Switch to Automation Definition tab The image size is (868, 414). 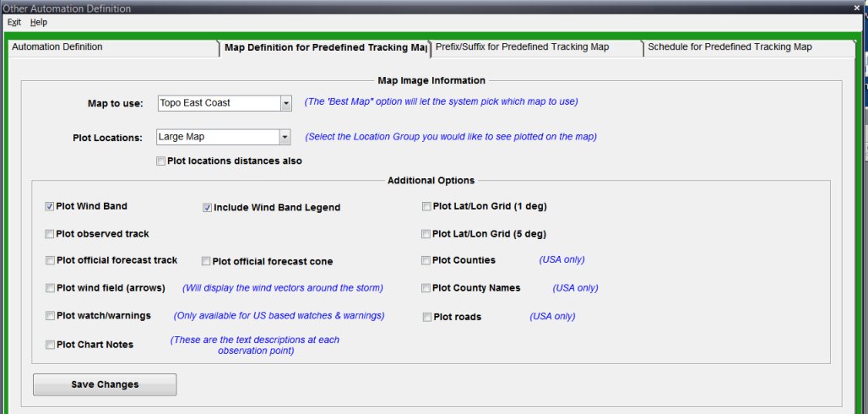57,47
